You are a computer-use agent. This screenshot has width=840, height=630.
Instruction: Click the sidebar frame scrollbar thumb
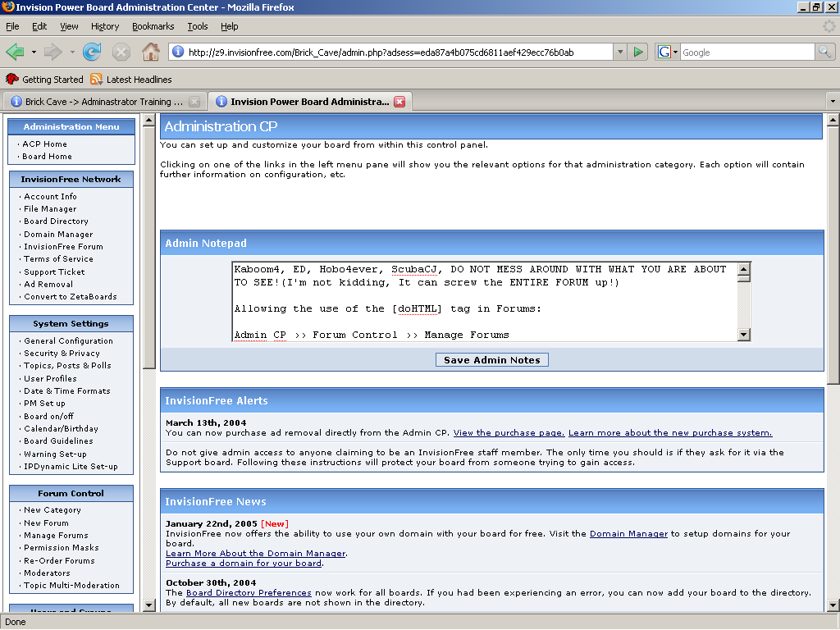pyautogui.click(x=149, y=247)
